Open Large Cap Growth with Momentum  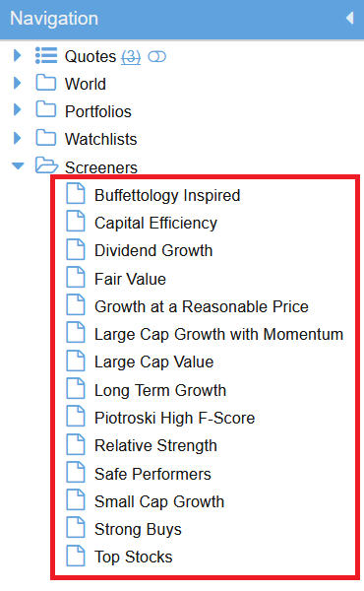[218, 334]
